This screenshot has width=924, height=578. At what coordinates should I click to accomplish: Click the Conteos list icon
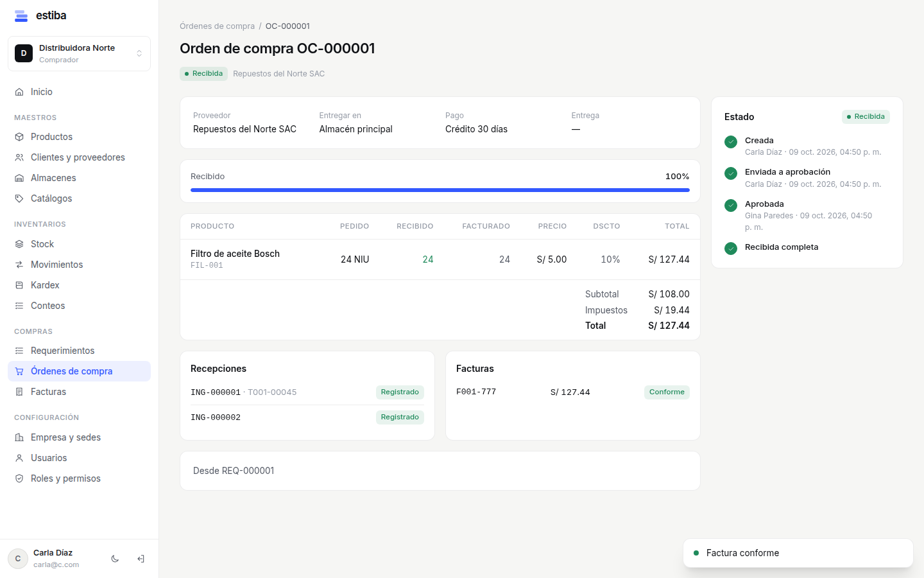point(19,306)
